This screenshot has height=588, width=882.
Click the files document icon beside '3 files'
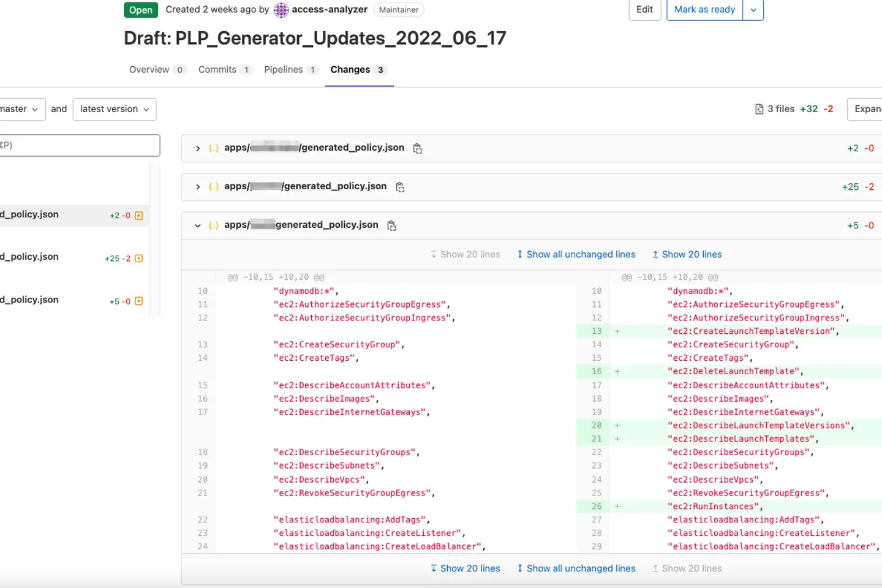coord(759,109)
